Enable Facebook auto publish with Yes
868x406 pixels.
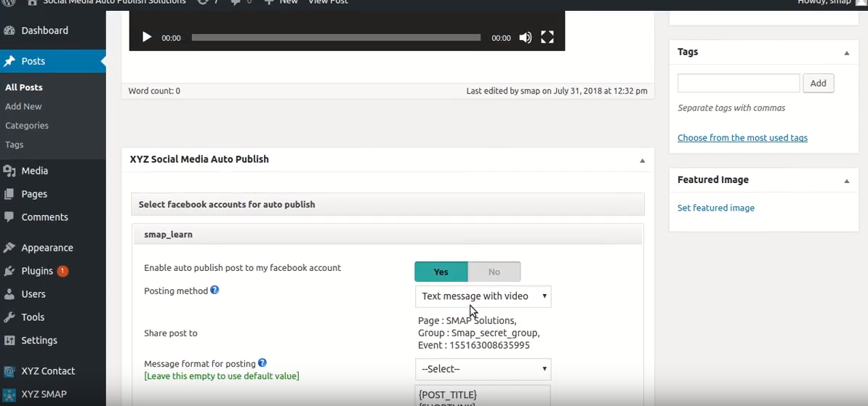441,272
